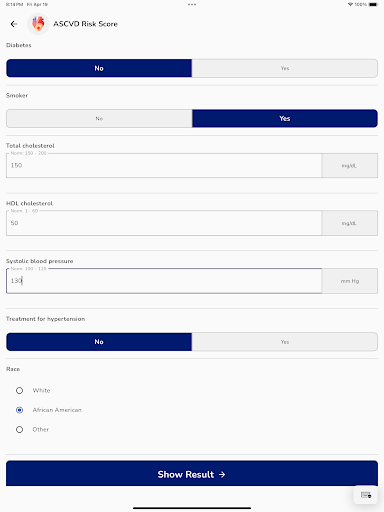Viewport: 384px width, 512px height.
Task: Focus the Total cholesterol input field
Action: 164,165
